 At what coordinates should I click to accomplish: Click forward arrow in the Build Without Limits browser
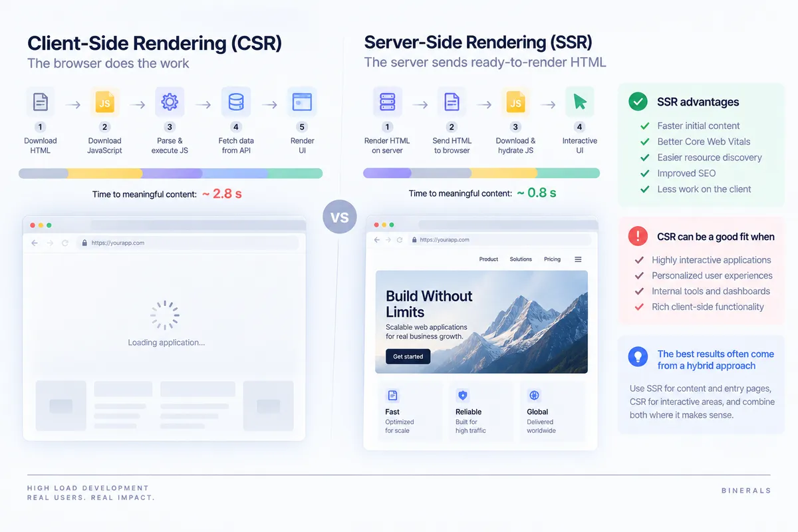click(388, 240)
